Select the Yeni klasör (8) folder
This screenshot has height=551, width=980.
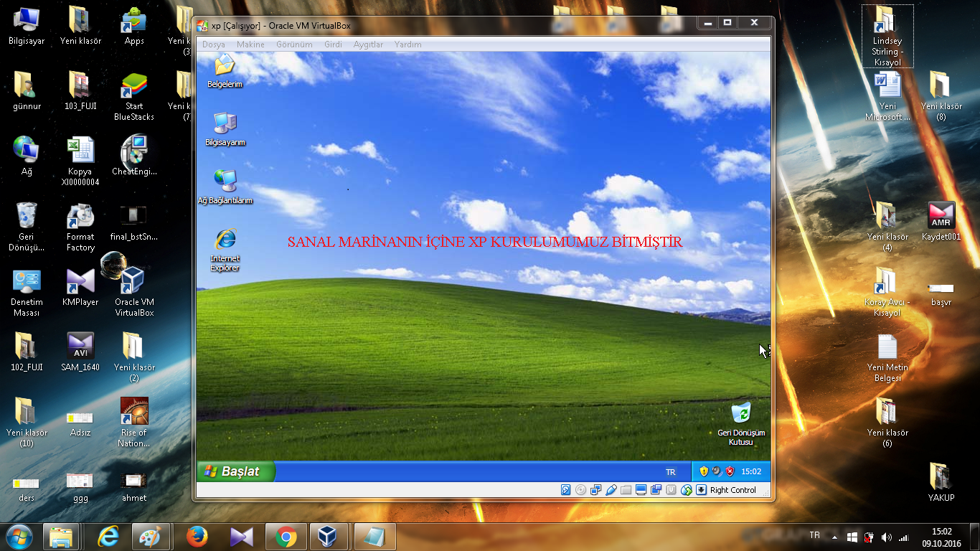click(941, 96)
